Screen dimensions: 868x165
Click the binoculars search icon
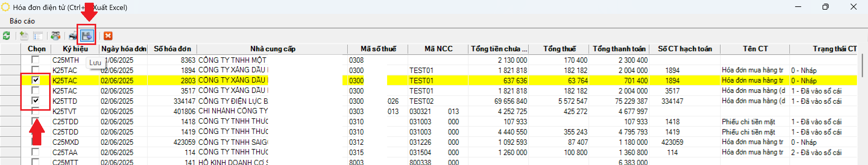55,36
